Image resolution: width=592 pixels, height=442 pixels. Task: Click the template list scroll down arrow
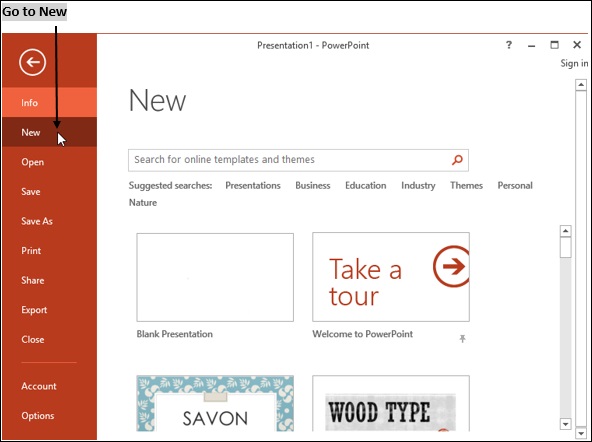(565, 424)
